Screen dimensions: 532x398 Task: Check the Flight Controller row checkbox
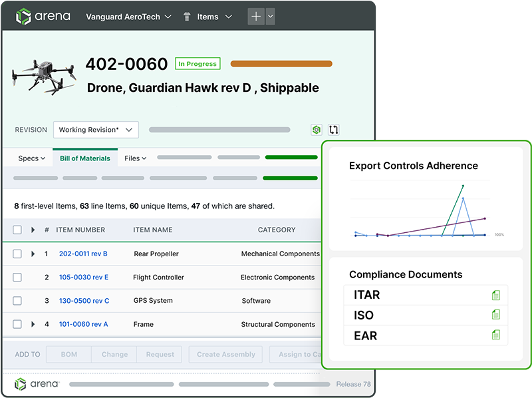(x=17, y=277)
